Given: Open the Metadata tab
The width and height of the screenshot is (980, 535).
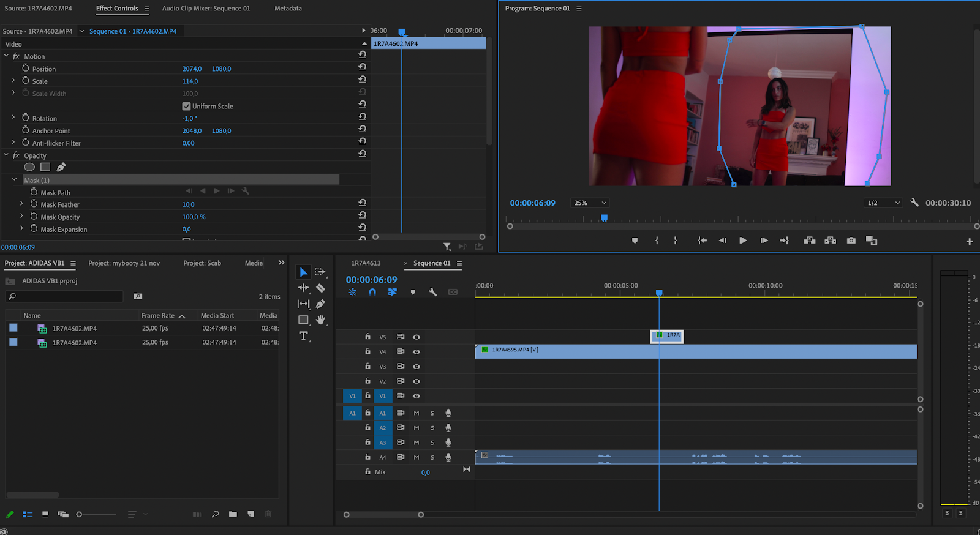Looking at the screenshot, I should click(288, 9).
